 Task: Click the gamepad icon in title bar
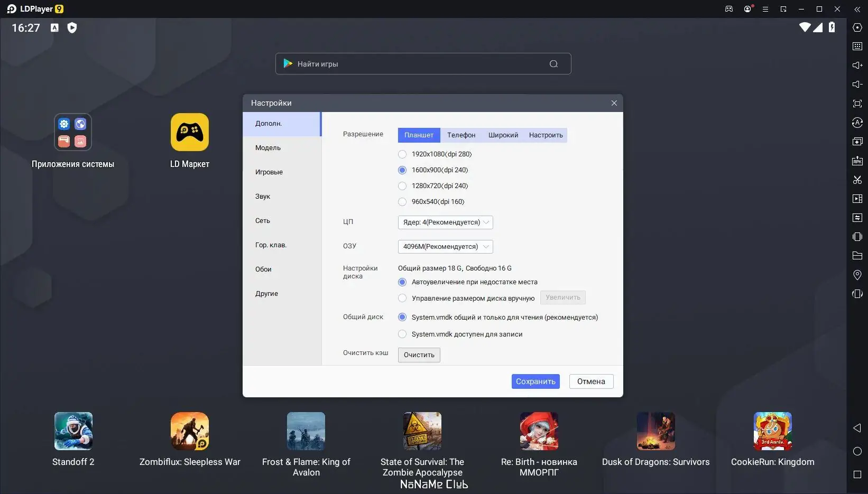(729, 9)
